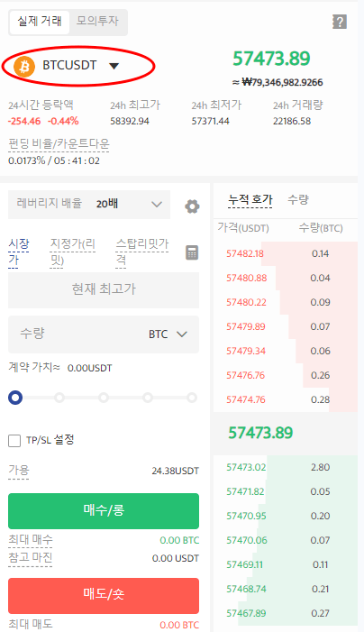Expand the BTCUSDT pair selector arrow
The height and width of the screenshot is (632, 364).
114,66
